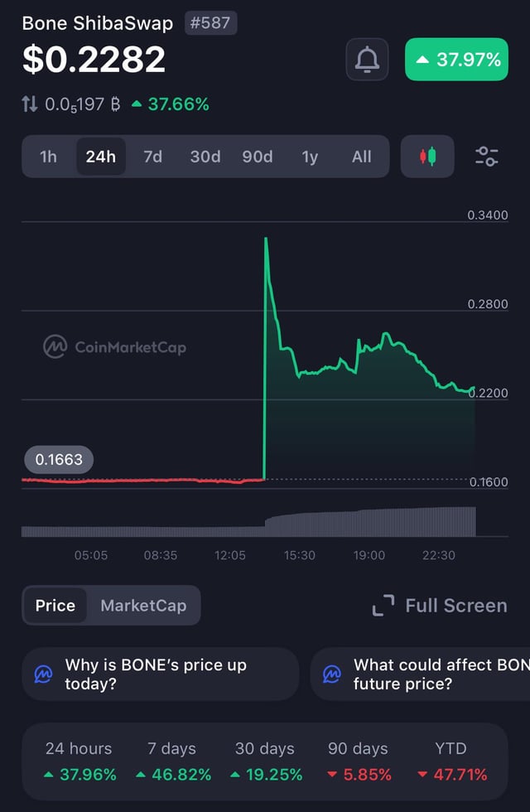Tap the 0.1663 opening price label

(59, 458)
